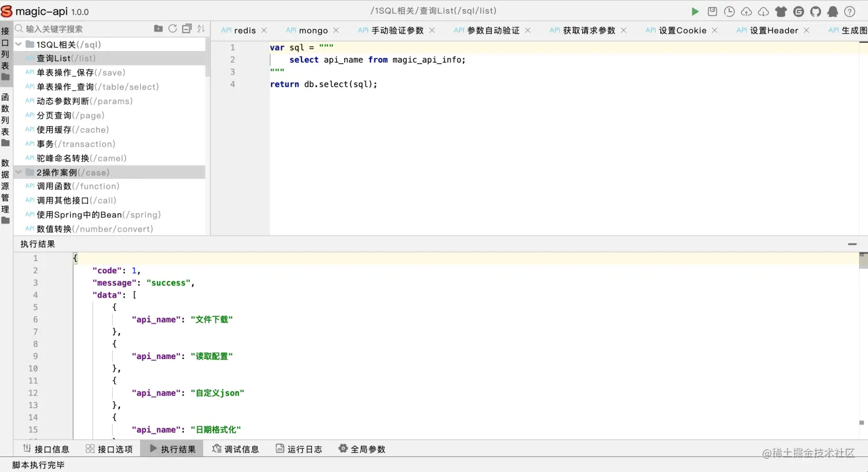Viewport: 868px width, 472px height.
Task: Open 动态参数判断(/params) API
Action: point(110,101)
